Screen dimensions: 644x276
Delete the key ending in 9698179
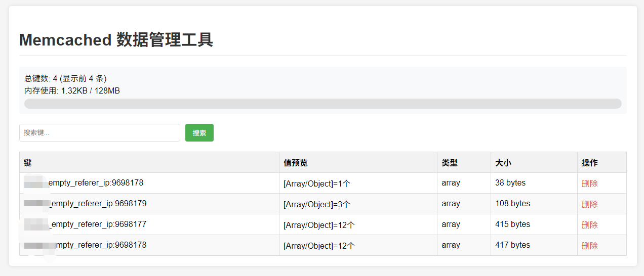pyautogui.click(x=589, y=204)
